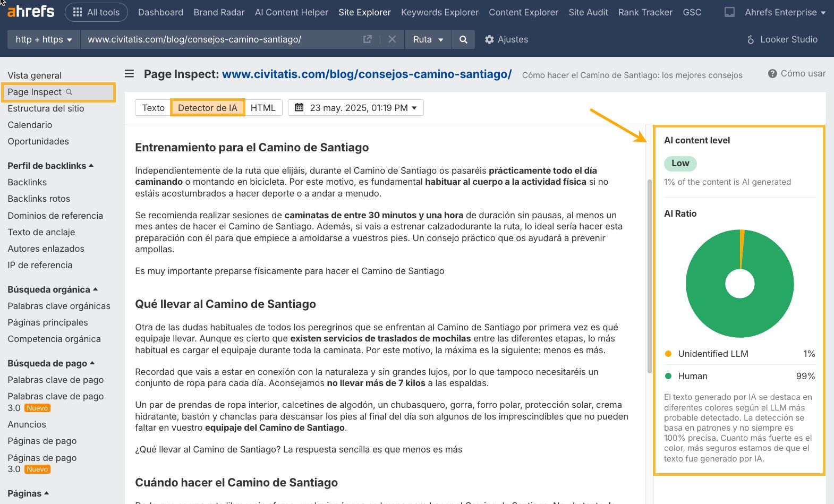
Task: Open IP de referencia report
Action: 40,265
